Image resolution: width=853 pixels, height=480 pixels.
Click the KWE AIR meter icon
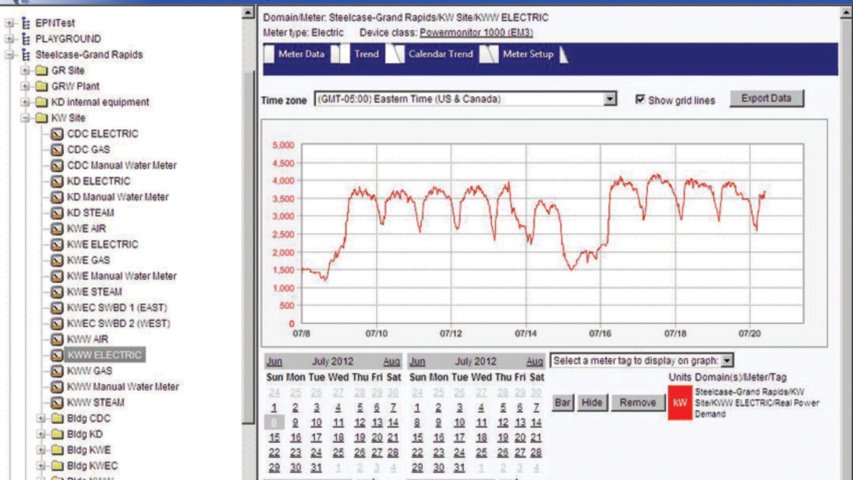tap(57, 229)
